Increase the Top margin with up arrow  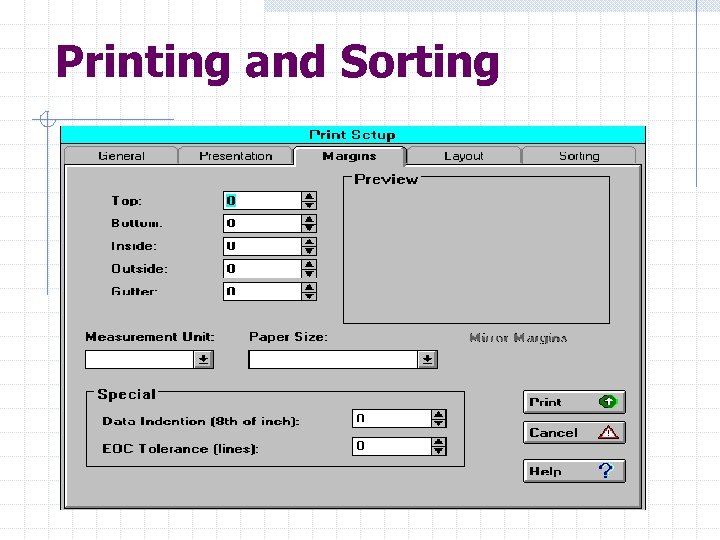pos(309,196)
